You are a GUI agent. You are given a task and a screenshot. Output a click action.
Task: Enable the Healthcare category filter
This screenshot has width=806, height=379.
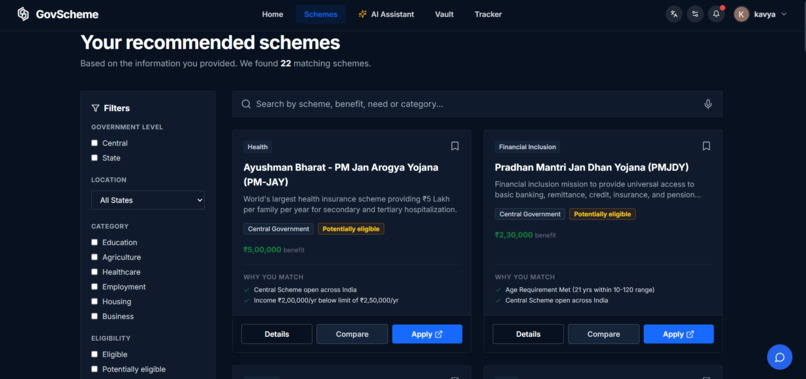94,272
